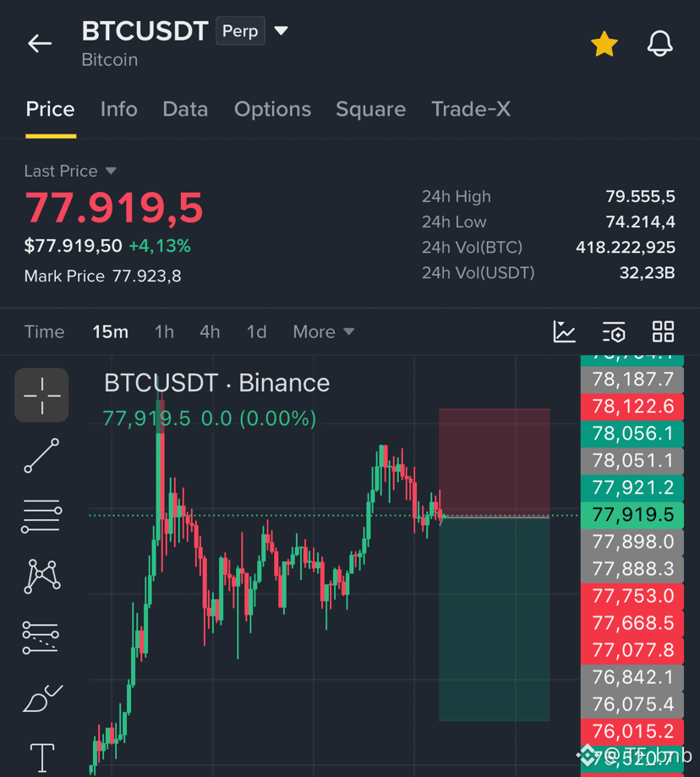Open the Trade-X tab
The height and width of the screenshot is (777, 700).
click(471, 109)
